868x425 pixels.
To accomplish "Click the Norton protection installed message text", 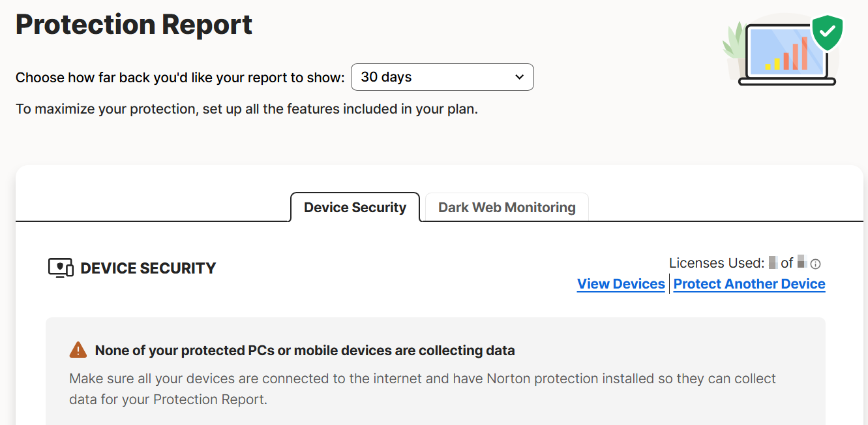I will pos(423,389).
